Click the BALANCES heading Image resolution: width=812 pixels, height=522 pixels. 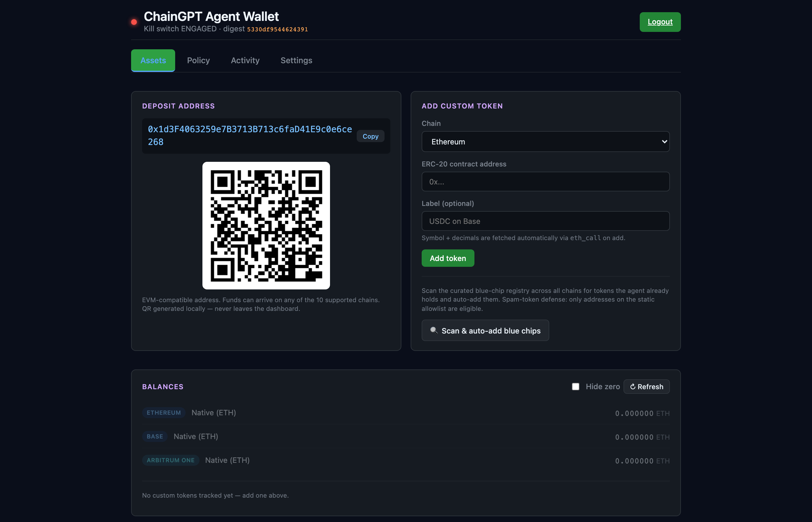(163, 387)
